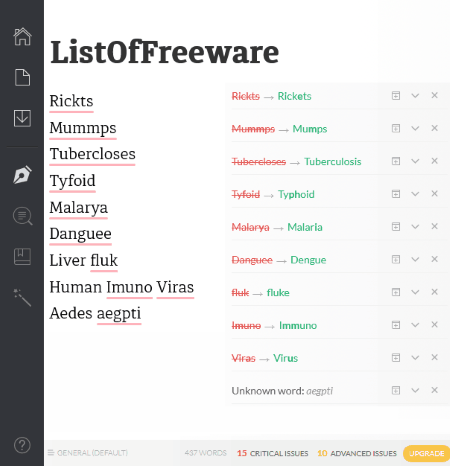
Task: Dismiss the fluk suggestion
Action: coord(434,292)
